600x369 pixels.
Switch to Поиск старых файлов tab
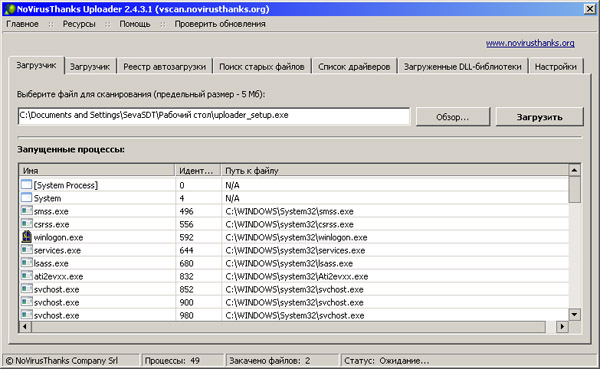click(x=262, y=67)
